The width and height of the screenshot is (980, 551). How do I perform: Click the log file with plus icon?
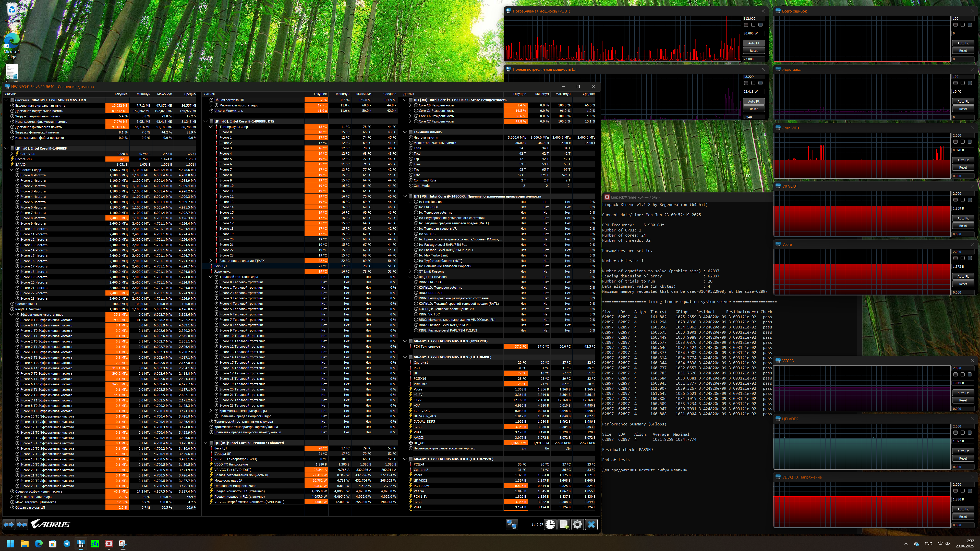pos(564,525)
